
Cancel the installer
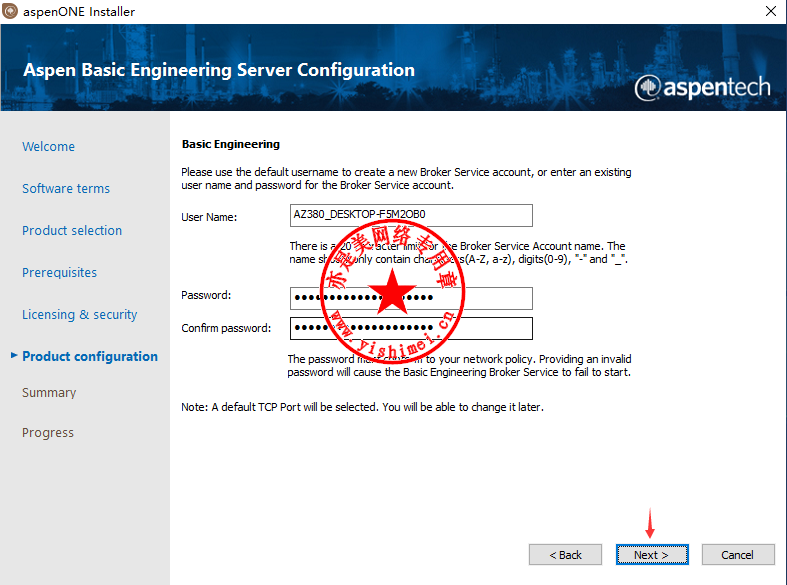738,554
